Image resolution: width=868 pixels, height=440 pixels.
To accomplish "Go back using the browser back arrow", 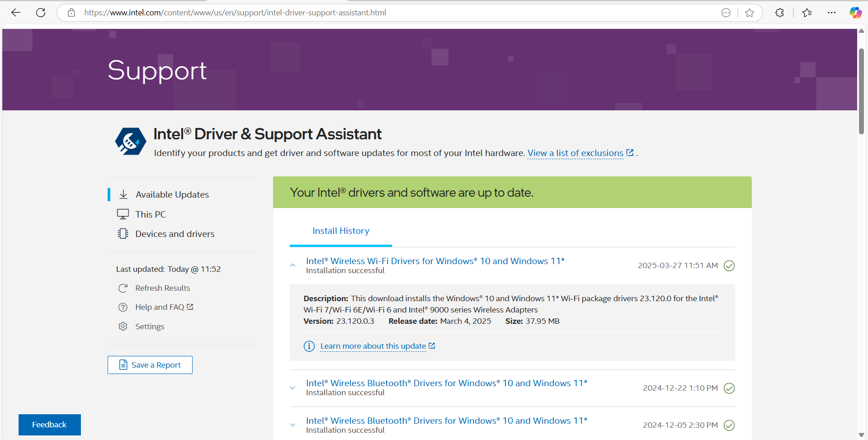I will point(16,13).
